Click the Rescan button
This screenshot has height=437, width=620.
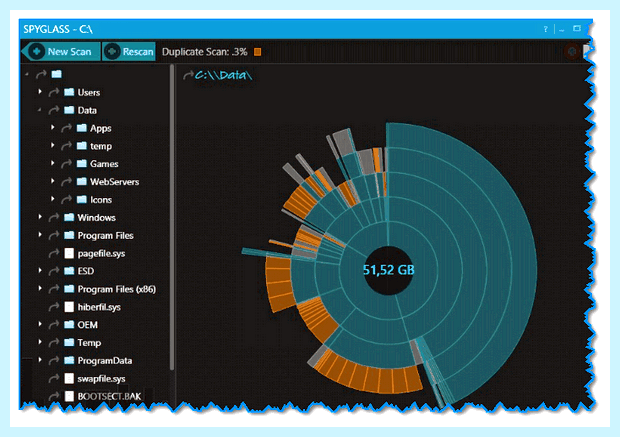pos(129,51)
